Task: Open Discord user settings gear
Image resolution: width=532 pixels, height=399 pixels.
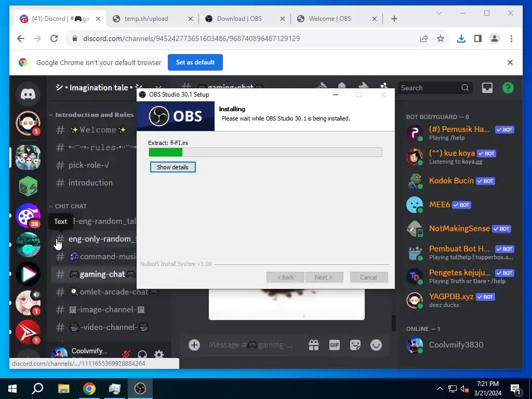Action: [x=159, y=355]
